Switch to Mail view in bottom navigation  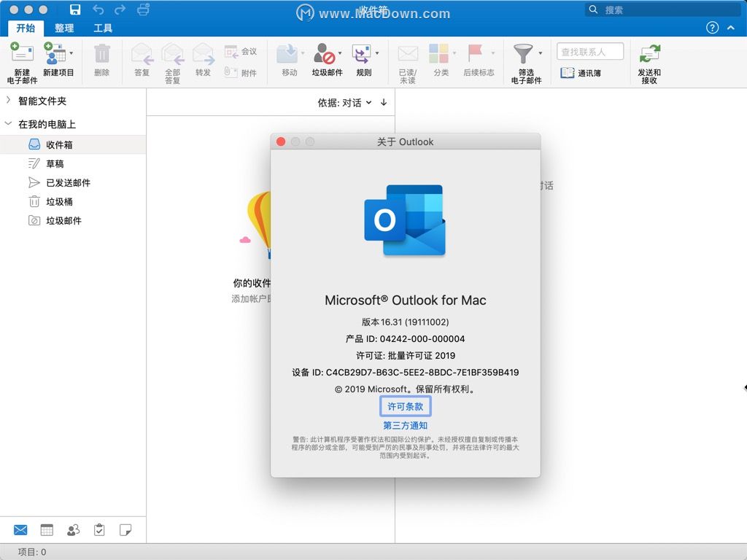coord(20,530)
